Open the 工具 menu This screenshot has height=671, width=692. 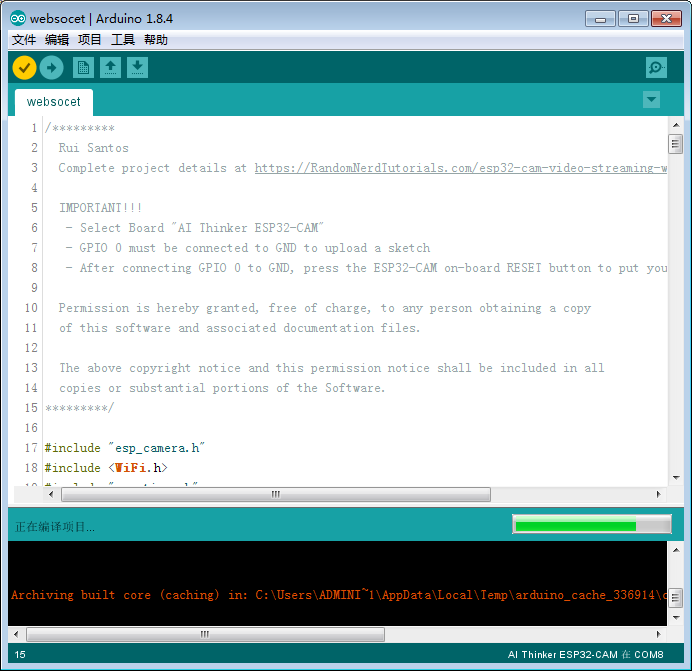point(123,40)
